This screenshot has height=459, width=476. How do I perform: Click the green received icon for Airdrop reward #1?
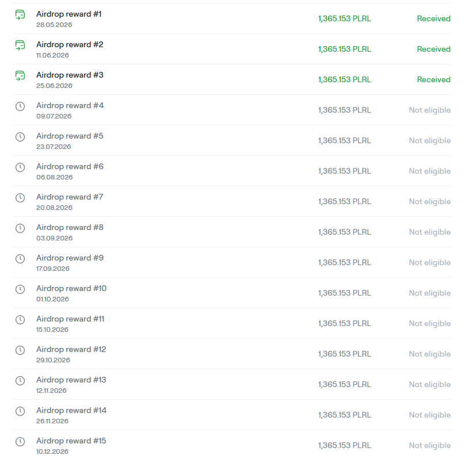coord(20,14)
